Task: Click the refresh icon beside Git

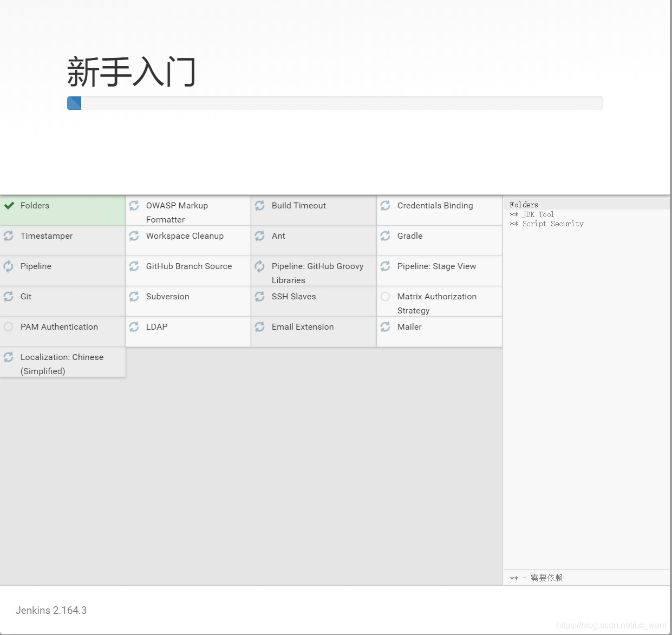Action: click(x=9, y=297)
